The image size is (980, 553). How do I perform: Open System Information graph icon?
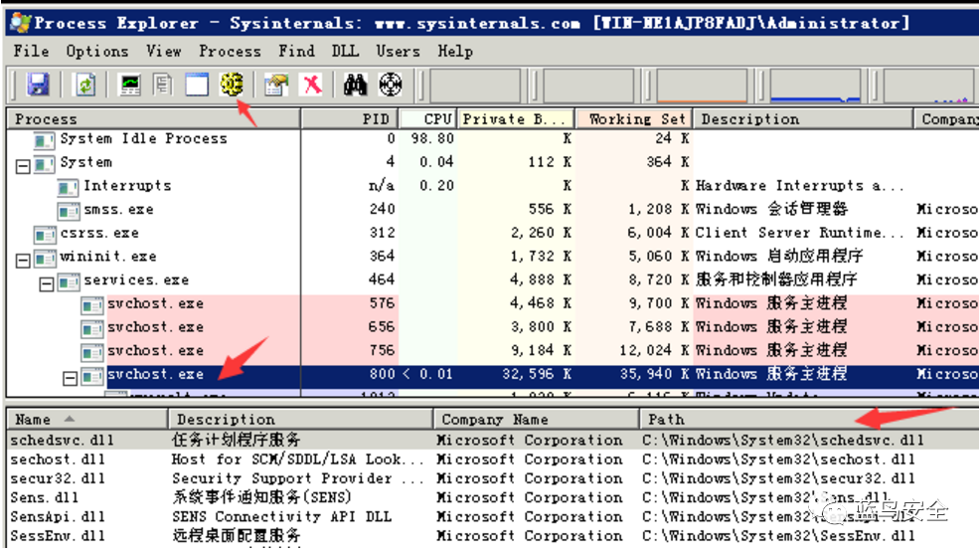coord(130,86)
